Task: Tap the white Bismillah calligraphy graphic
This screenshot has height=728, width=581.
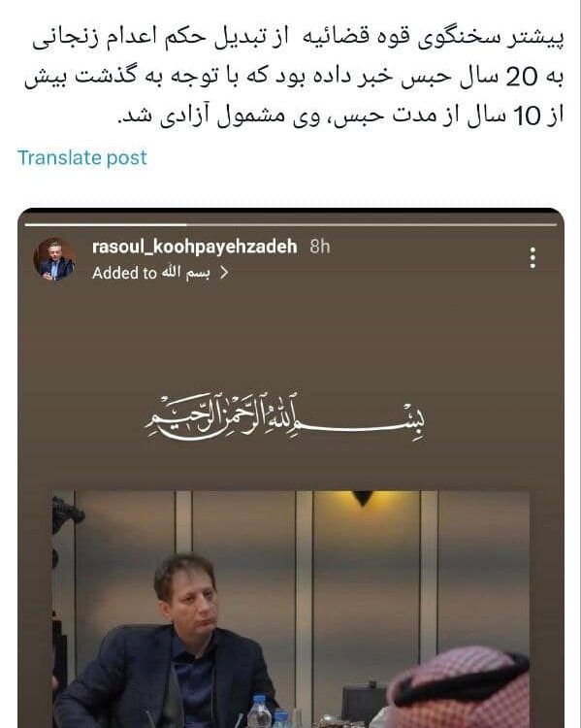Action: pyautogui.click(x=284, y=416)
